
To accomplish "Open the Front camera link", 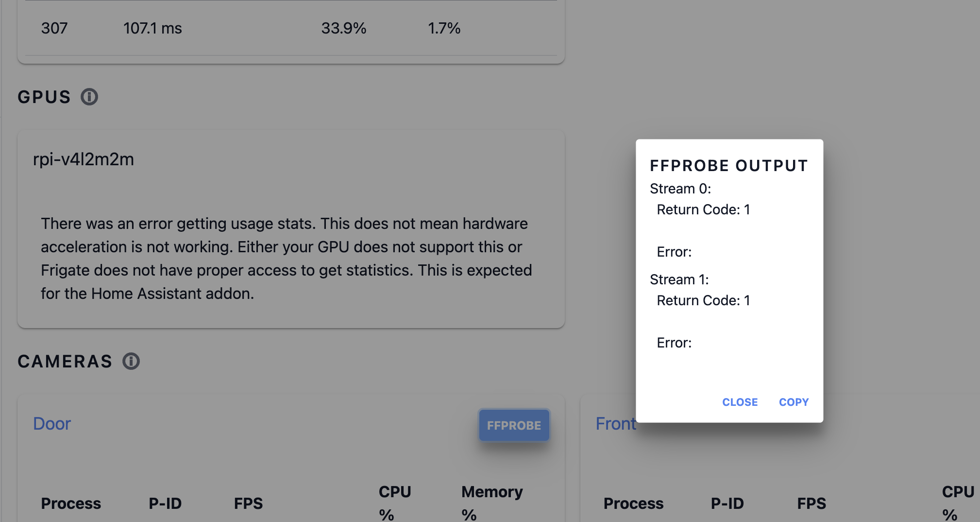I will click(616, 423).
